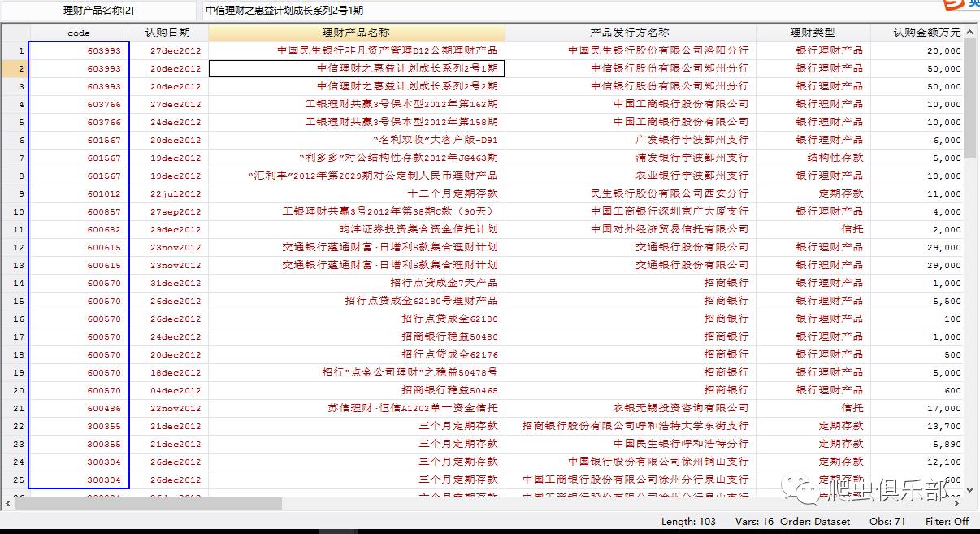The height and width of the screenshot is (534, 980).
Task: Click date cell 29dec2012
Action: [168, 229]
